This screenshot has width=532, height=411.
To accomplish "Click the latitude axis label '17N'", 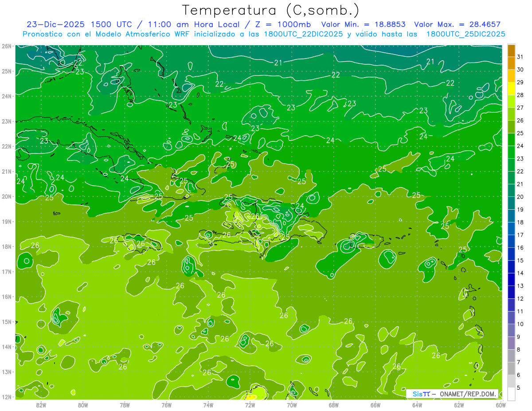I will [7, 272].
